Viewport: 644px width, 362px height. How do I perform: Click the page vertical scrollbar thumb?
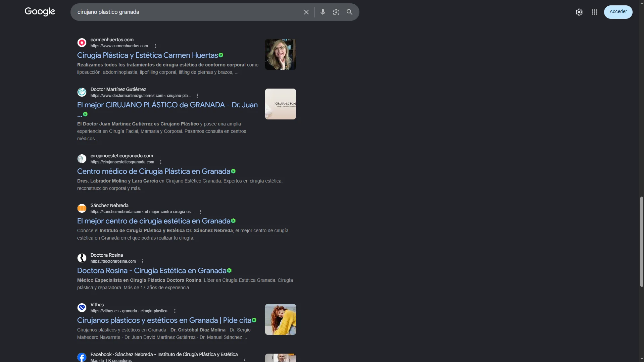[642, 242]
